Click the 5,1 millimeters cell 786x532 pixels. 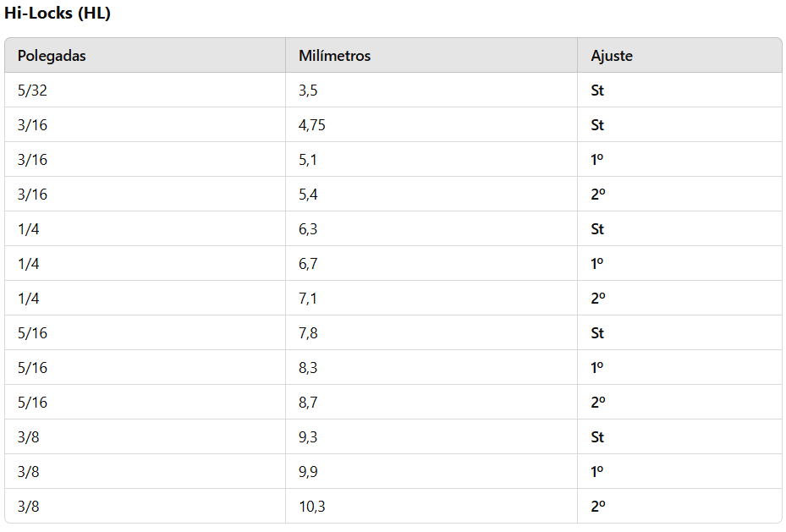coord(308,160)
